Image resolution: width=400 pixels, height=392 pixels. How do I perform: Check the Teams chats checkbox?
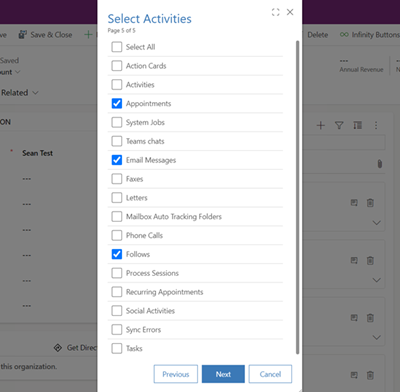point(117,141)
